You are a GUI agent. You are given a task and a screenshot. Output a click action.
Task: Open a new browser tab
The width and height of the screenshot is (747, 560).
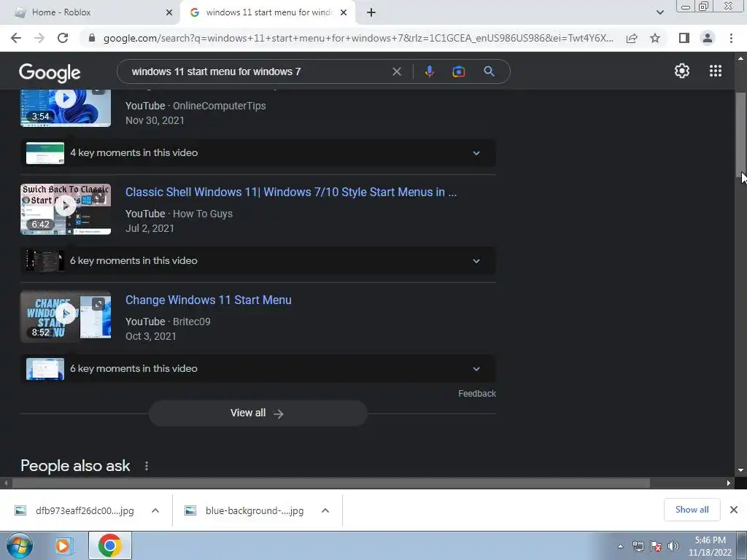pyautogui.click(x=371, y=12)
